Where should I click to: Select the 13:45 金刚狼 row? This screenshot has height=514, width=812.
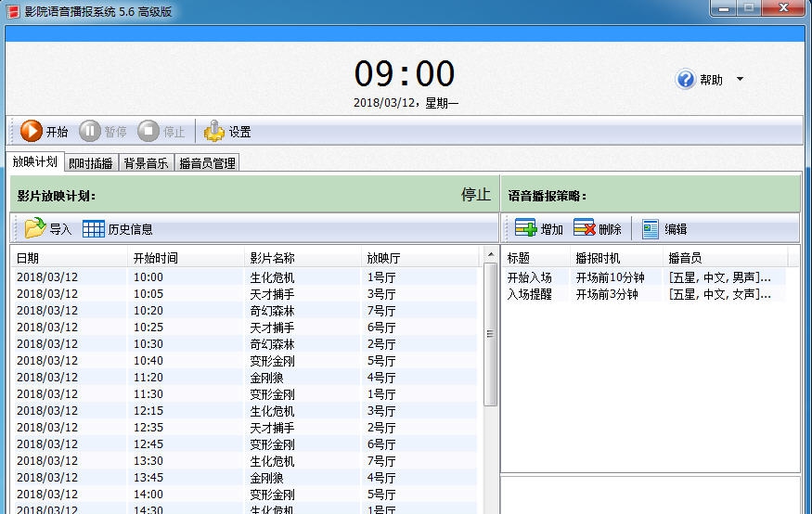pyautogui.click(x=244, y=477)
